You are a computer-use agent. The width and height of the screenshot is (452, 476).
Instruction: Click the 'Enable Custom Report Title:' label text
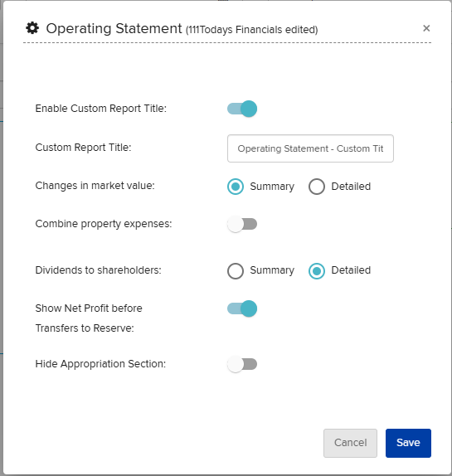coord(101,109)
